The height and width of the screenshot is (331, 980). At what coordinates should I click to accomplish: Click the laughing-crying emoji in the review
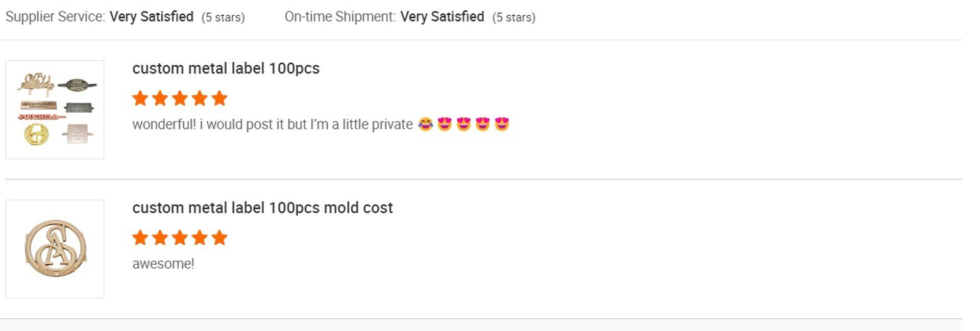click(x=425, y=124)
